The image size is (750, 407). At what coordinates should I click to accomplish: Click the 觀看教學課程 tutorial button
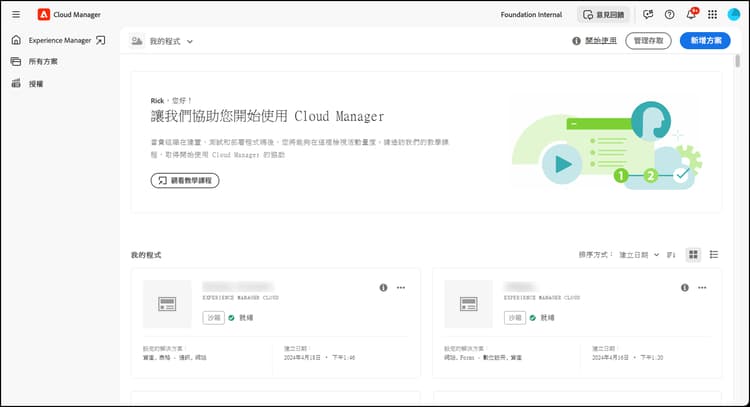(x=185, y=180)
